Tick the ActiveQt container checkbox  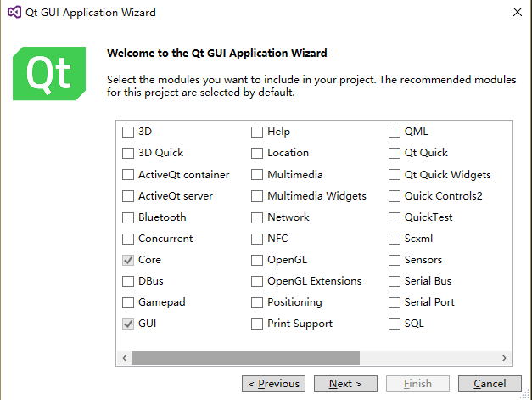[x=128, y=175]
